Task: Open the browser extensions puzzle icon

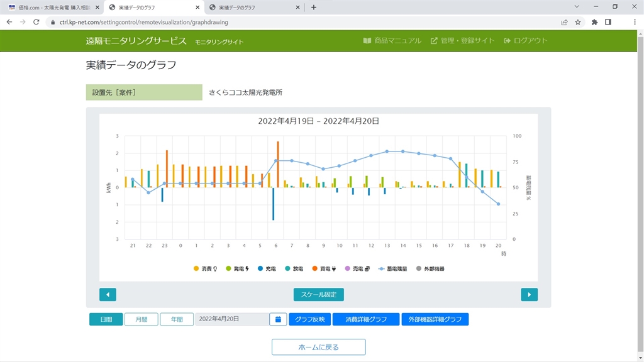Action: [594, 22]
